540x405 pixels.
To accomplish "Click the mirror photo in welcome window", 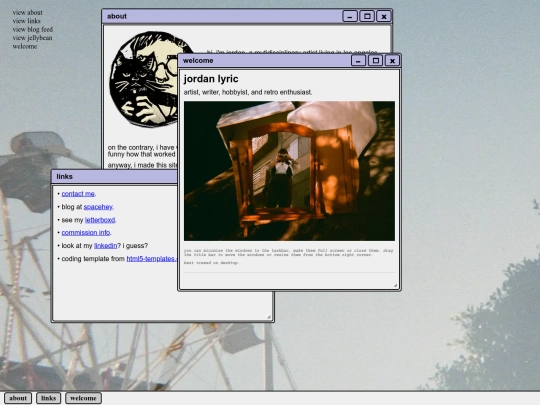I will (x=289, y=171).
